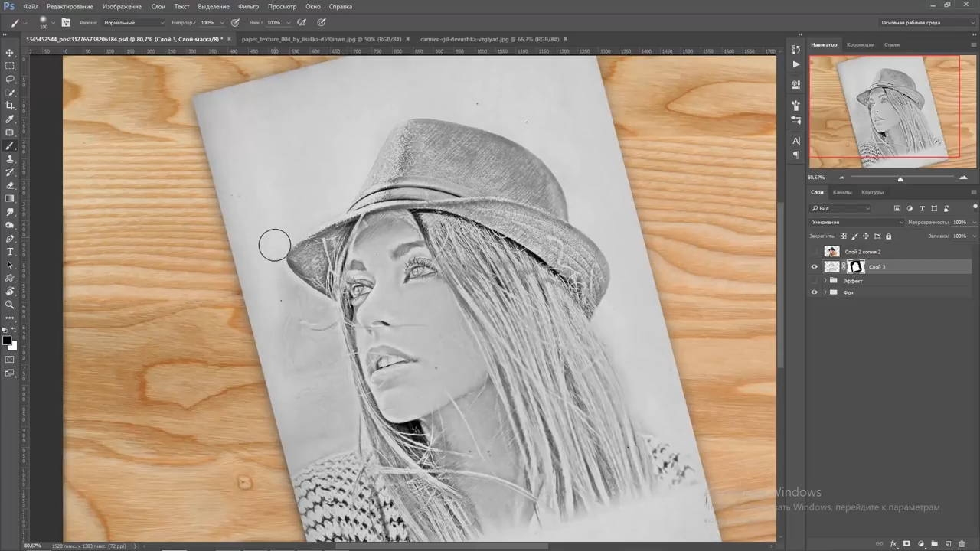
Task: Select the layer mask thumbnail of Слой 3
Action: (x=856, y=267)
